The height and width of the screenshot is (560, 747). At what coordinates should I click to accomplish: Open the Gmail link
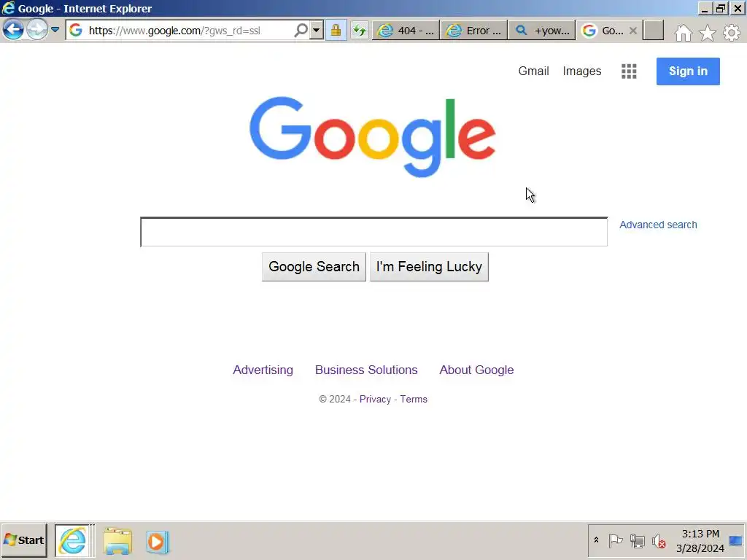point(533,71)
